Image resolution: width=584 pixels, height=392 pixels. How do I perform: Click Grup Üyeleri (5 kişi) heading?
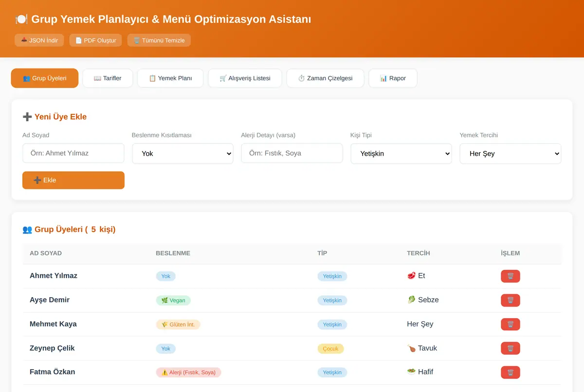pos(69,230)
